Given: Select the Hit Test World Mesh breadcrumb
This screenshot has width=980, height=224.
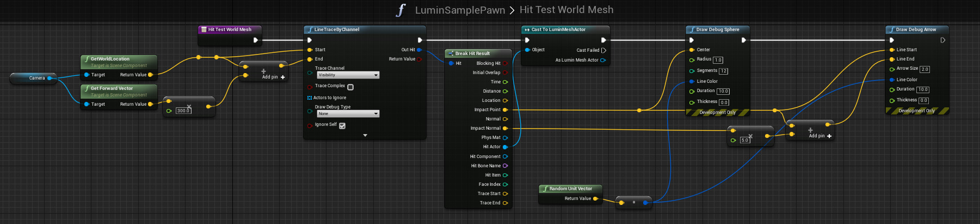Looking at the screenshot, I should pyautogui.click(x=566, y=10).
